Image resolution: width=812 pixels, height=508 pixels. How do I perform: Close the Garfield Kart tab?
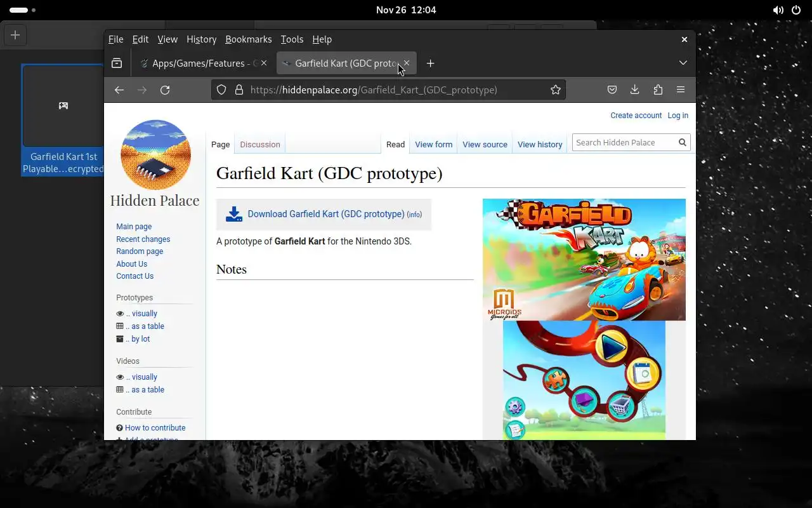[407, 63]
